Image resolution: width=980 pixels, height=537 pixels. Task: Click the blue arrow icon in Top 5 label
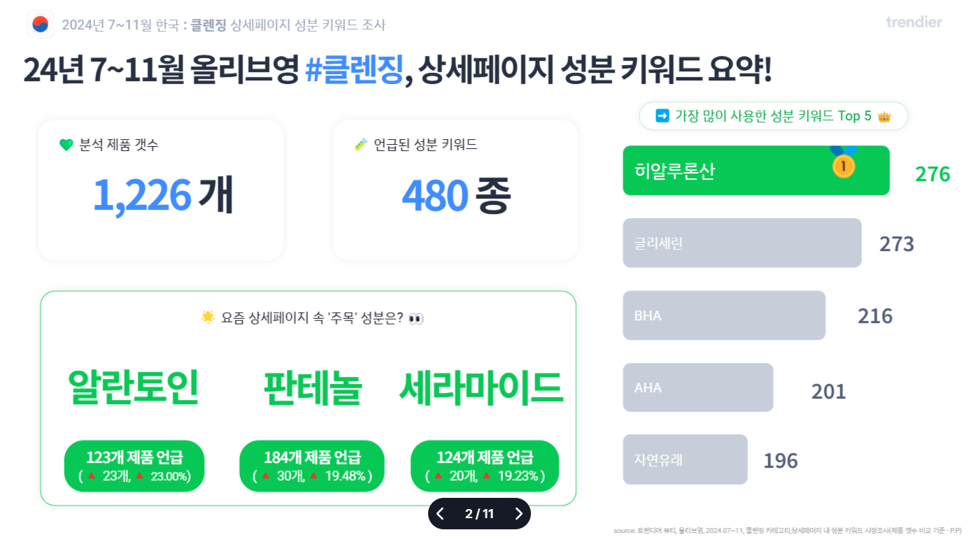[662, 116]
